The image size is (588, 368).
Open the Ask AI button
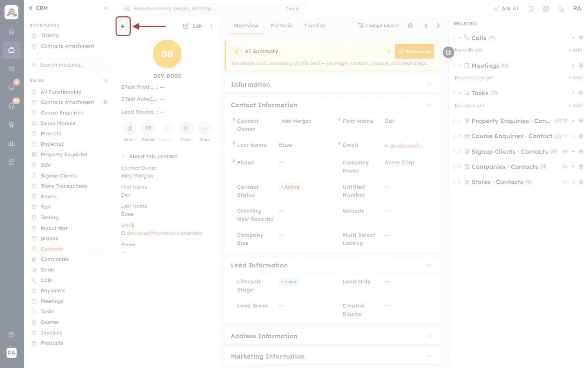click(x=506, y=9)
